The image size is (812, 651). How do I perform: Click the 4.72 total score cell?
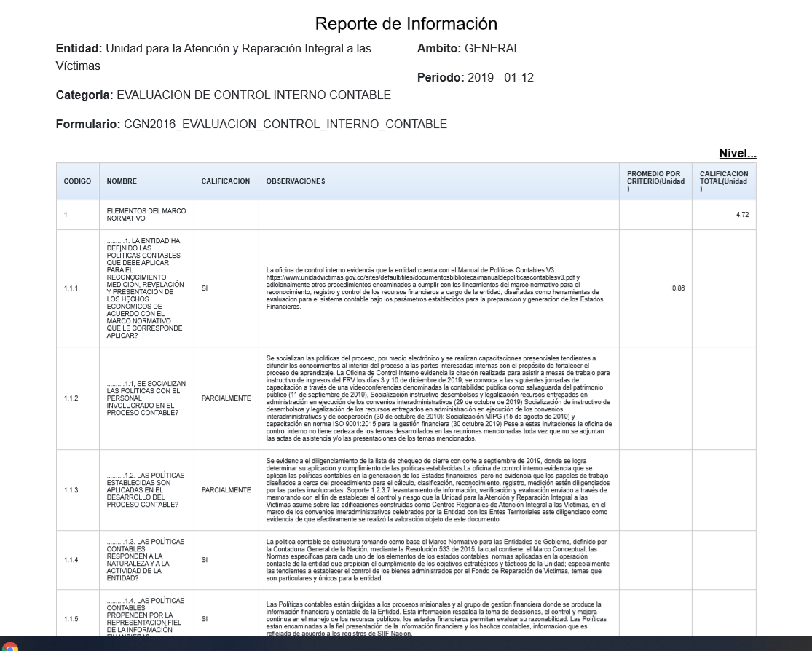click(724, 215)
